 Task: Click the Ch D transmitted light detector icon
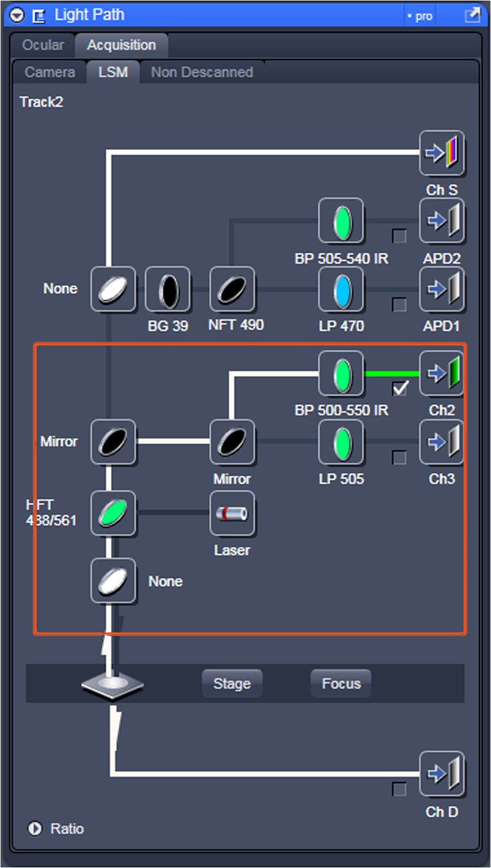click(442, 774)
